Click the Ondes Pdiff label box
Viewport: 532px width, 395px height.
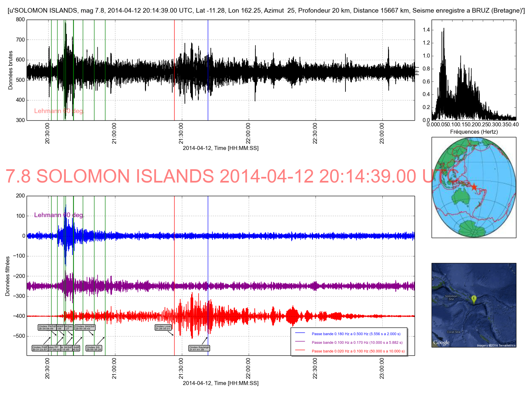tap(40, 348)
